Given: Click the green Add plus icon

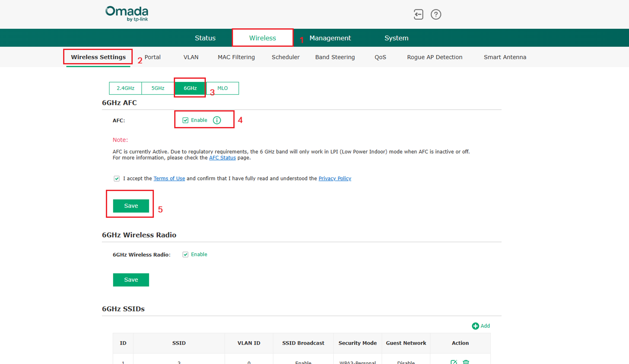Looking at the screenshot, I should pyautogui.click(x=475, y=326).
